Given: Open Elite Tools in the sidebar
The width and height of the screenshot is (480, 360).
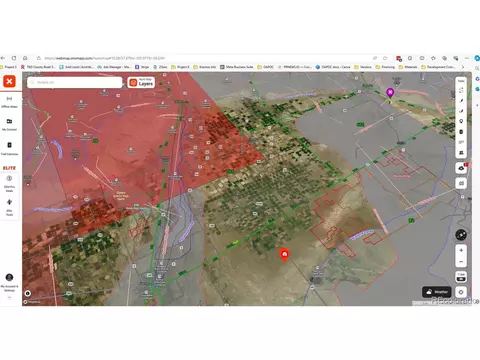Looking at the screenshot, I should pos(9,207).
